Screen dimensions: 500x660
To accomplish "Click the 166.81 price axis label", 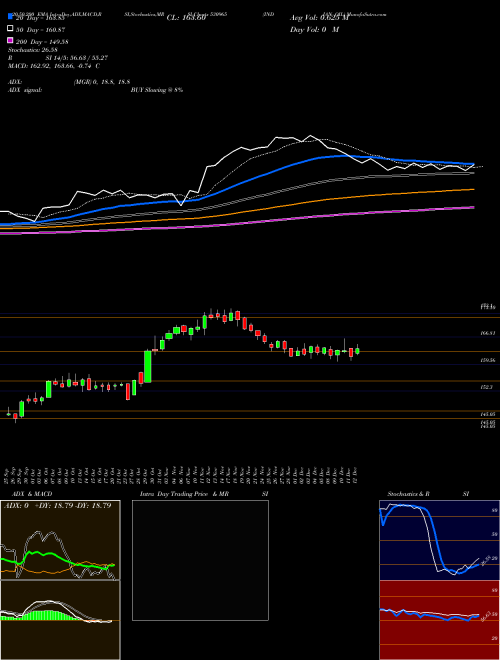I will pyautogui.click(x=488, y=333).
